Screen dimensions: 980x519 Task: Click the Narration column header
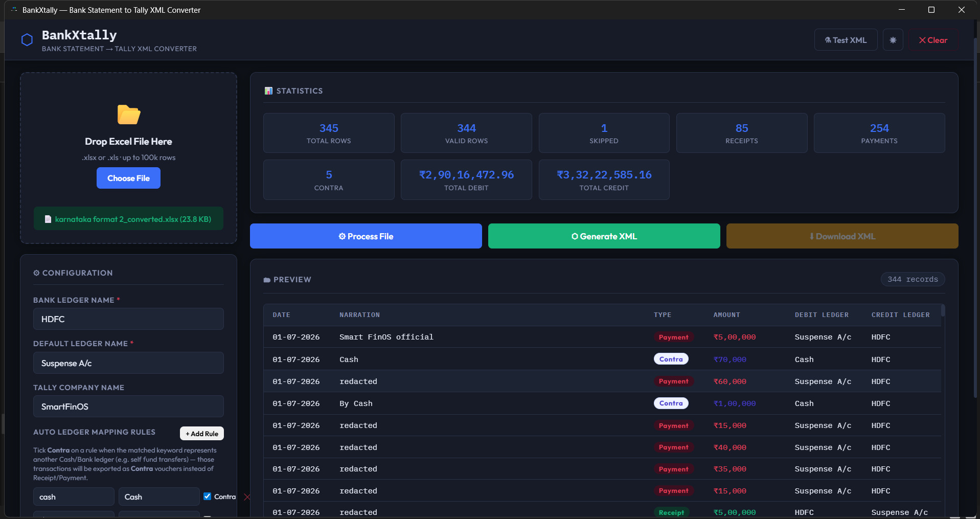359,315
